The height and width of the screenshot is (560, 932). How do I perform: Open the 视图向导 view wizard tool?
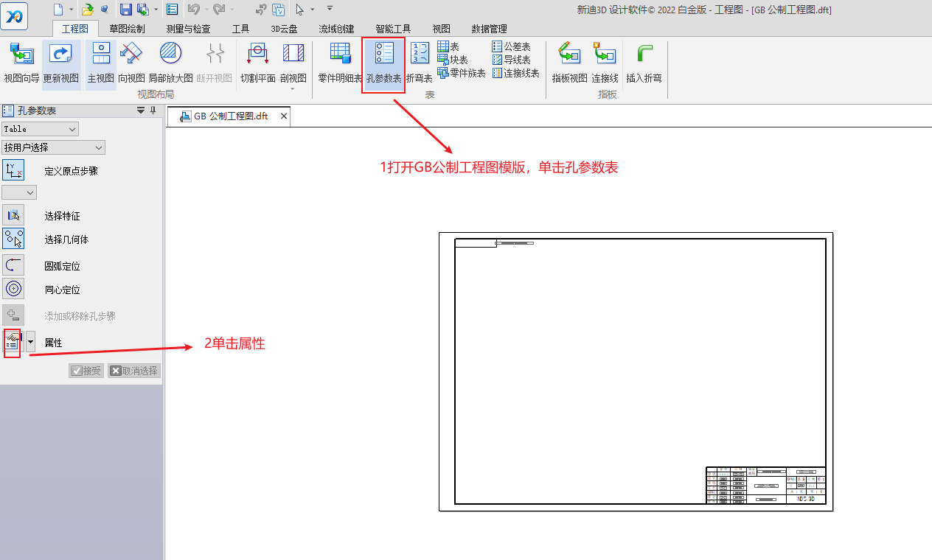(21, 63)
